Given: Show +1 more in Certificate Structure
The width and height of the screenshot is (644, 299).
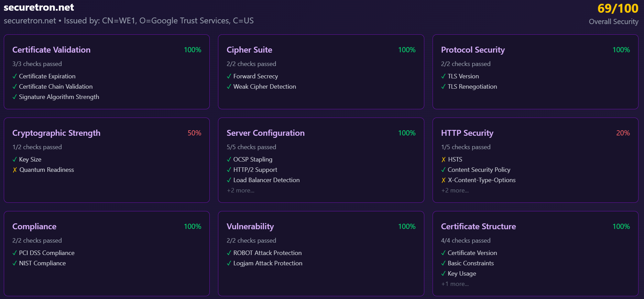Looking at the screenshot, I should [x=455, y=284].
